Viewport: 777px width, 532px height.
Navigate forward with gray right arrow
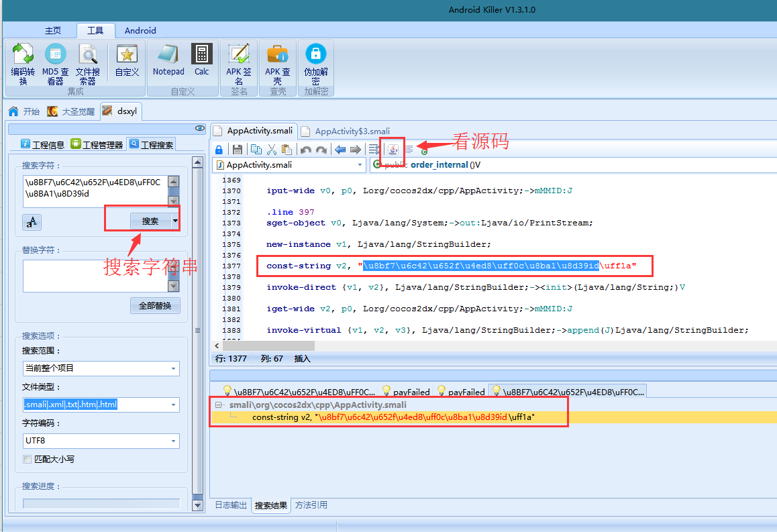coord(356,150)
